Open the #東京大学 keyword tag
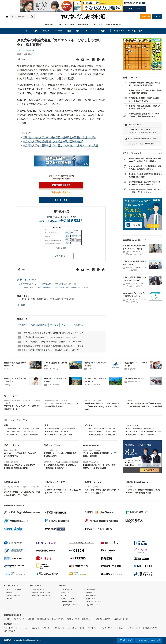This screenshot has width=166, height=644. tap(23, 325)
